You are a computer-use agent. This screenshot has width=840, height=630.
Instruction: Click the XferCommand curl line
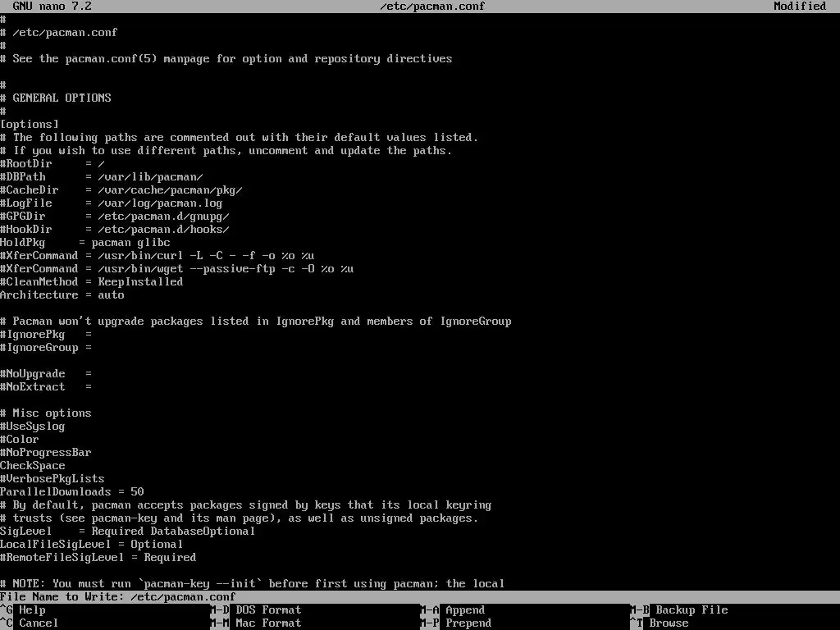click(157, 256)
